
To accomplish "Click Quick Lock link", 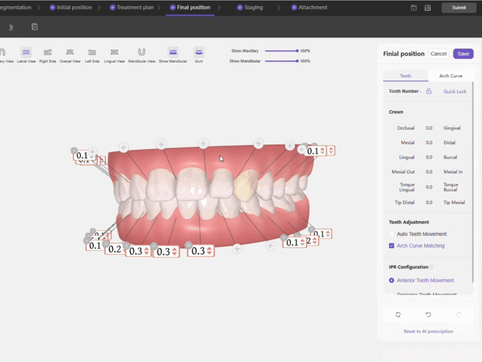I will point(455,91).
